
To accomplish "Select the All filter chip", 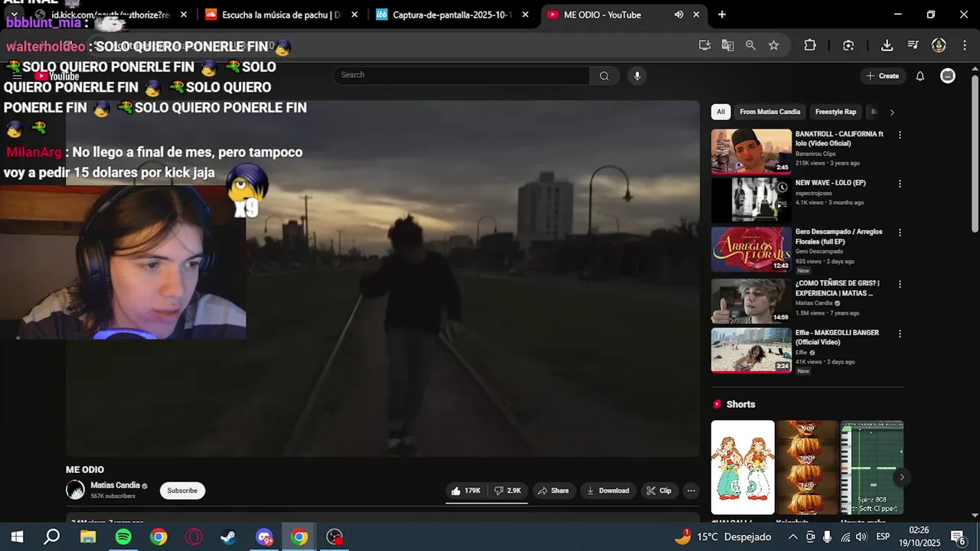I will pyautogui.click(x=720, y=112).
